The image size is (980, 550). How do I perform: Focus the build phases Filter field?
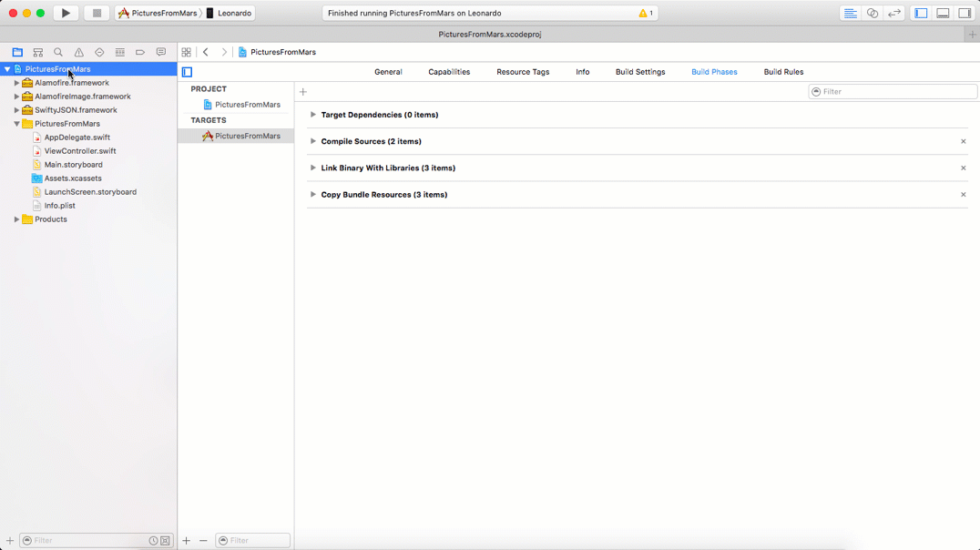click(x=893, y=92)
